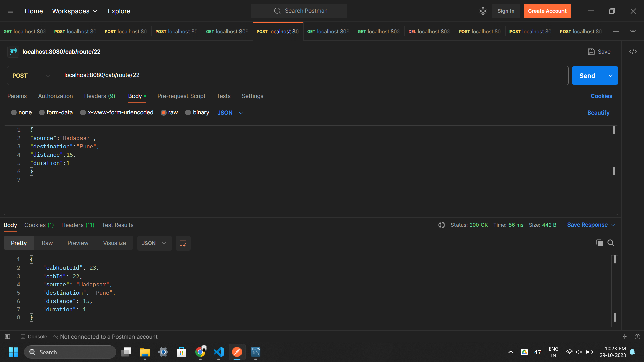The height and width of the screenshot is (362, 644).
Task: Click the Save disk icon
Action: pyautogui.click(x=591, y=52)
